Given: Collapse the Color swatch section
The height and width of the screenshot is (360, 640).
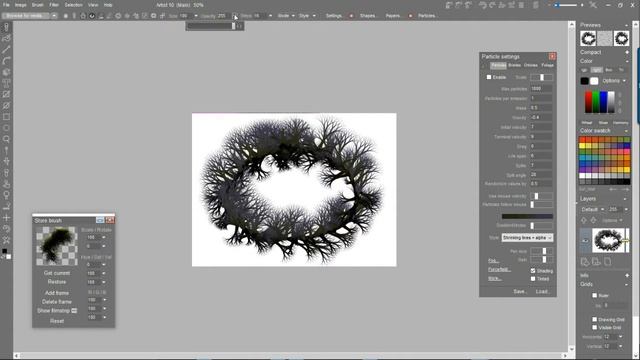Looking at the screenshot, I should (x=627, y=131).
